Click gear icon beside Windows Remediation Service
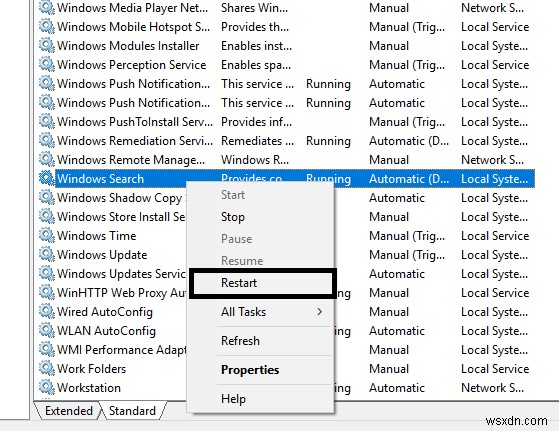559x431 pixels. [46, 140]
